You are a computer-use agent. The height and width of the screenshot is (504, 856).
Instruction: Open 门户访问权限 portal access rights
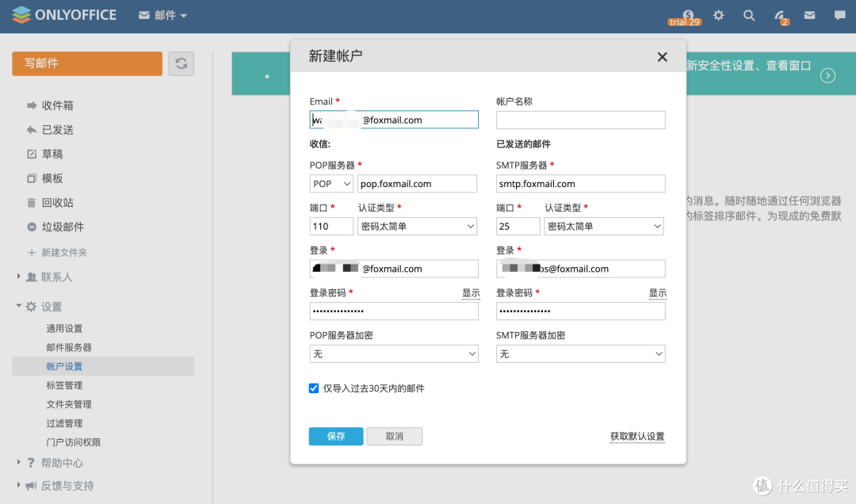(x=74, y=442)
